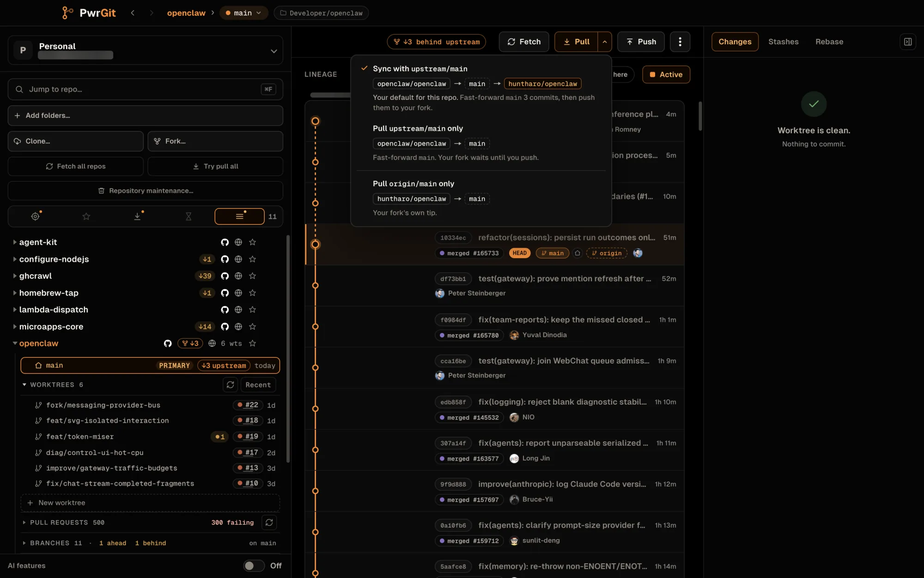Toggle the AI features switch
924x578 pixels.
254,566
